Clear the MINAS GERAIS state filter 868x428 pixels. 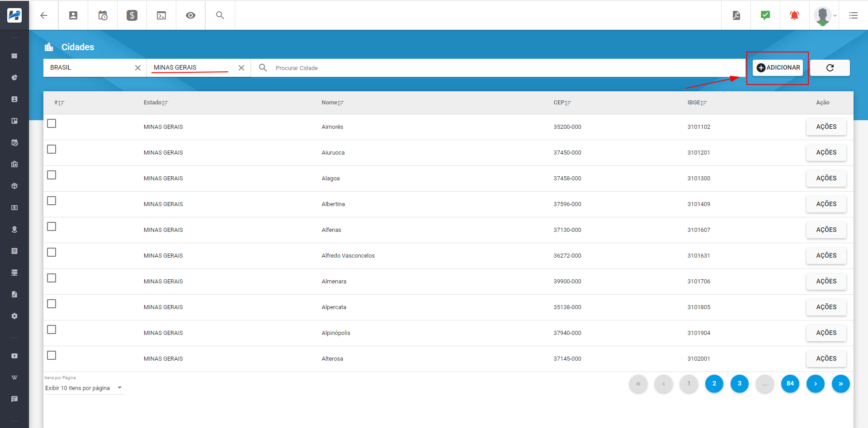241,68
